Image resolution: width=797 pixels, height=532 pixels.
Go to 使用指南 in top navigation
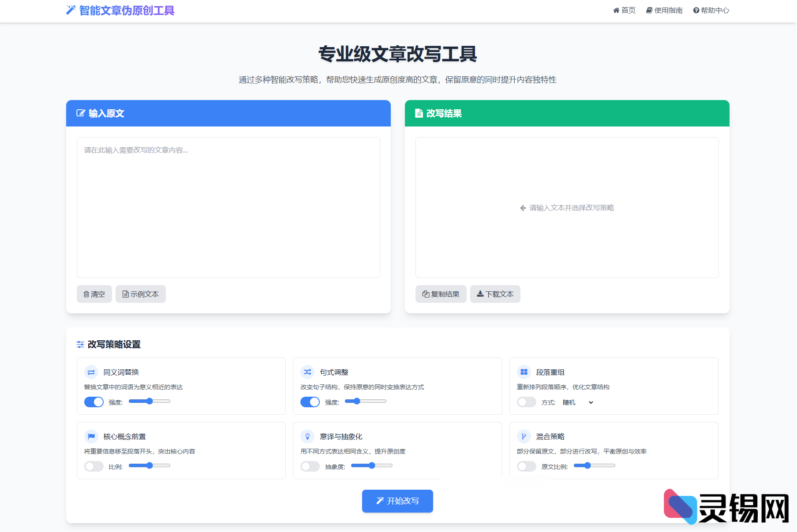pos(664,11)
